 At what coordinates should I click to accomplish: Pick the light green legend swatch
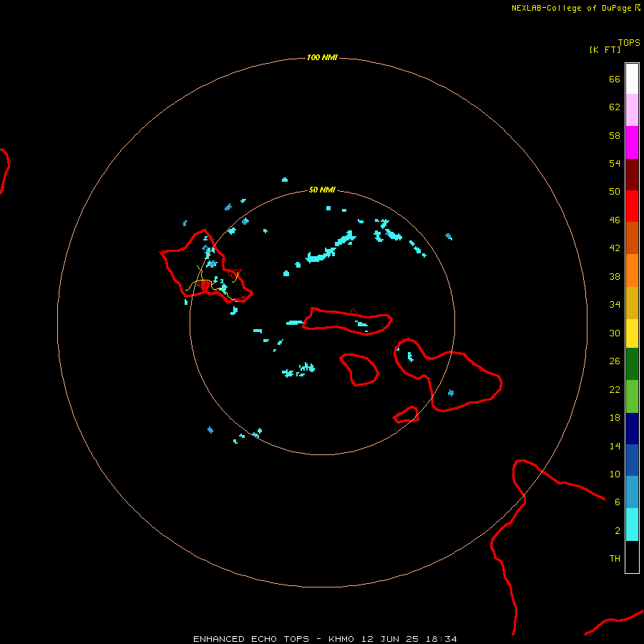point(632,396)
